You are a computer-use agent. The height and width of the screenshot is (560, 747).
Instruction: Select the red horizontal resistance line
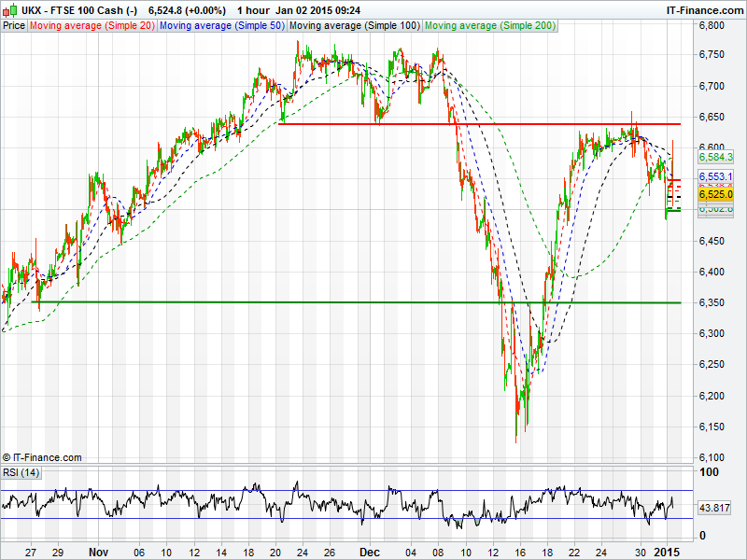(x=467, y=123)
